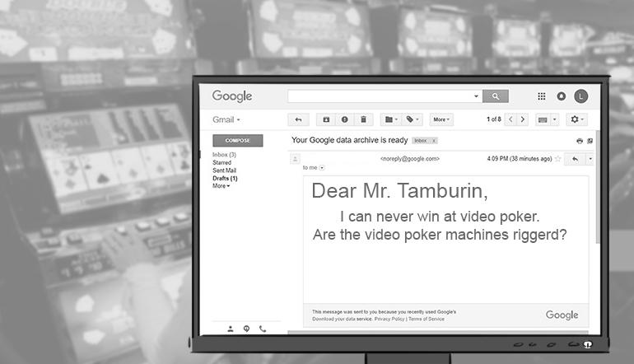Go to the newer conversation arrow
Viewport: 634px width, 364px height.
tap(510, 119)
